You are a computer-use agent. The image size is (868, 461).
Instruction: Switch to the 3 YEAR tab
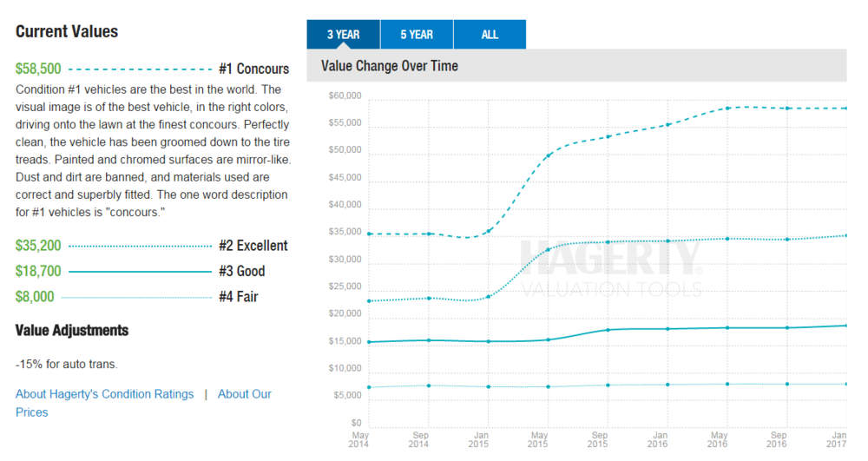pos(343,35)
